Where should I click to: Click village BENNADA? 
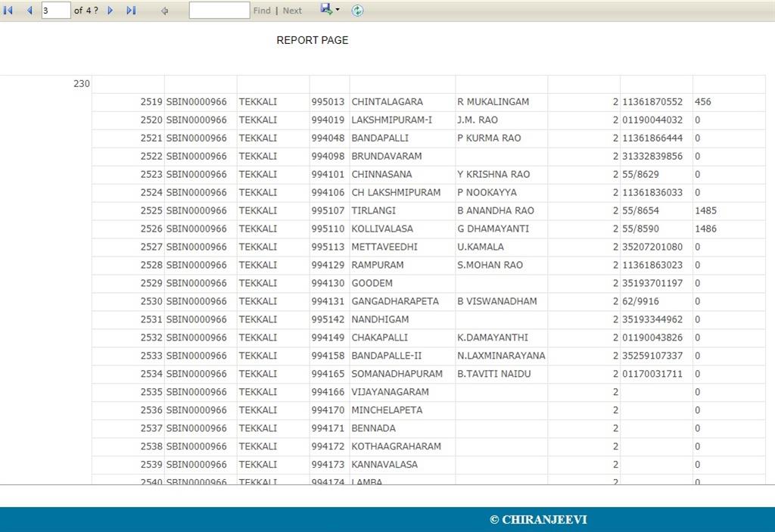tap(373, 428)
